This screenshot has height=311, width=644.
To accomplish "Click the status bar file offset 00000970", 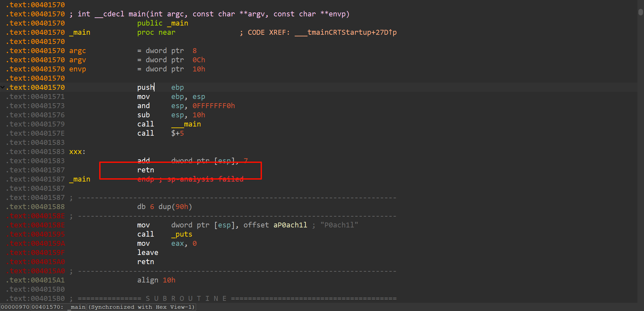I will (15, 307).
